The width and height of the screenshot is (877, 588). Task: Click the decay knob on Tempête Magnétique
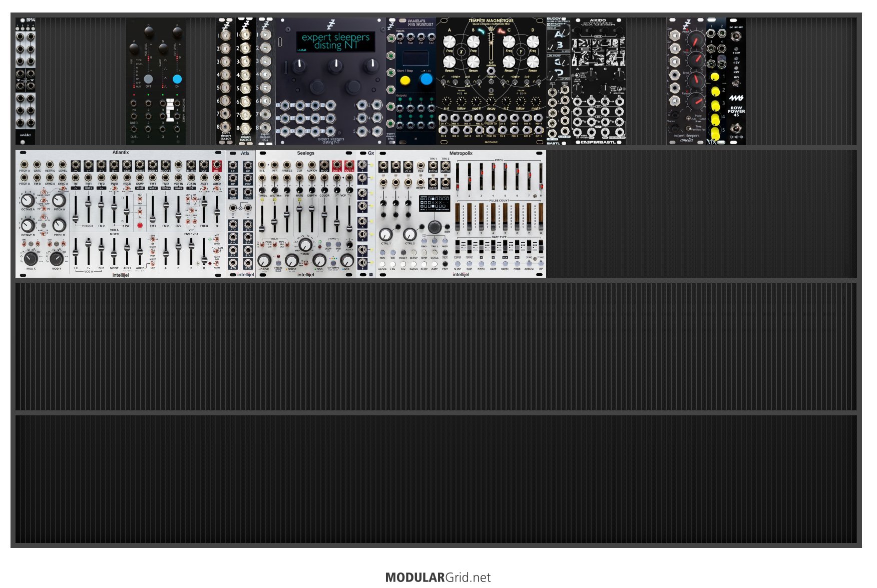click(491, 101)
